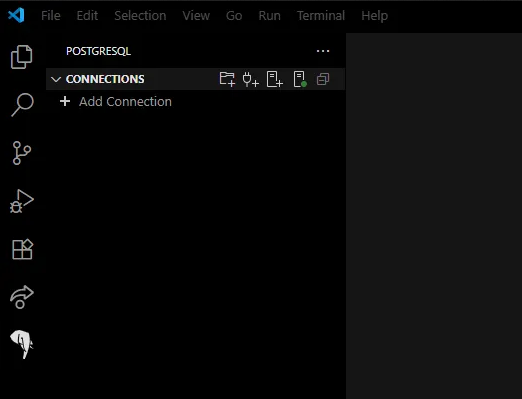Add a new connection with plug icon
The width and height of the screenshot is (522, 399).
(x=251, y=79)
